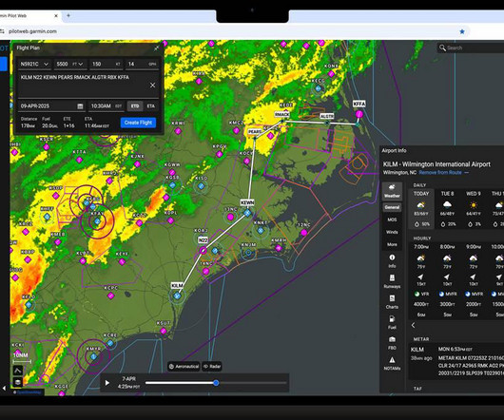The image size is (504, 420).
Task: Click the 9:00PM hourly forecast column
Action: coord(474,280)
